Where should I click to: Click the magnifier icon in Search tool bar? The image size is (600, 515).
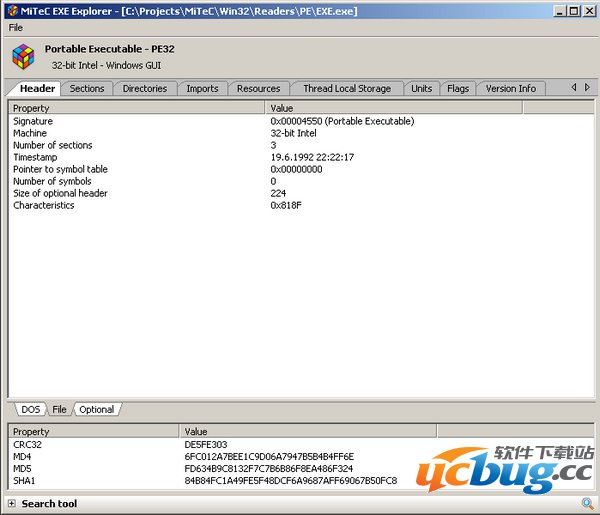tap(587, 503)
